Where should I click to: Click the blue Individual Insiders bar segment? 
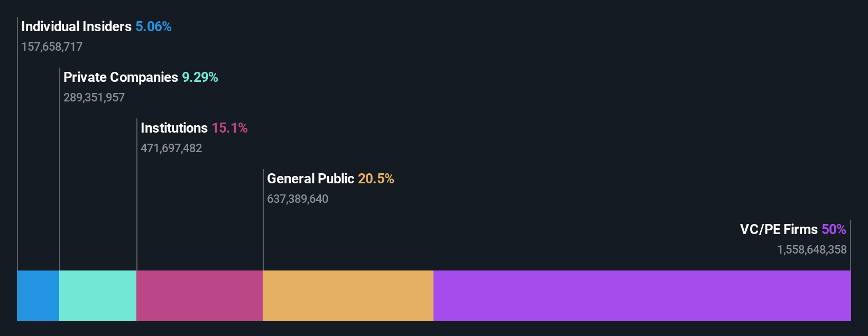(x=38, y=296)
